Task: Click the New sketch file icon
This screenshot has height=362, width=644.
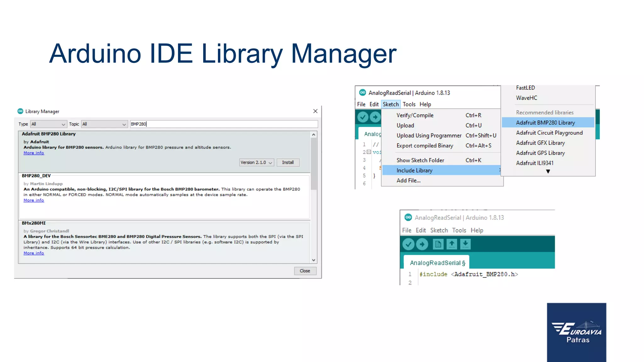Action: [438, 244]
